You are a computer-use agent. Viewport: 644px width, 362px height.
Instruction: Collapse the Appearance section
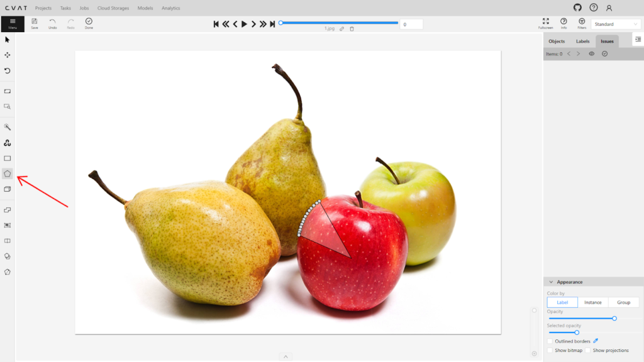pyautogui.click(x=551, y=282)
